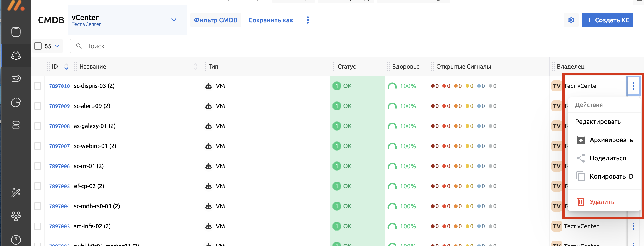Open the gear settings for the table

pyautogui.click(x=571, y=20)
